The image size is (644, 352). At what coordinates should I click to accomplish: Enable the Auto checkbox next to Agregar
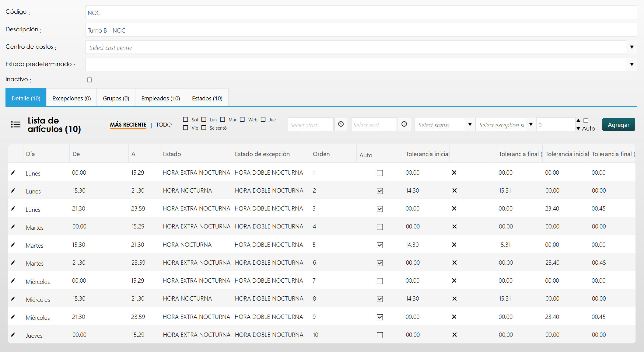pyautogui.click(x=586, y=120)
